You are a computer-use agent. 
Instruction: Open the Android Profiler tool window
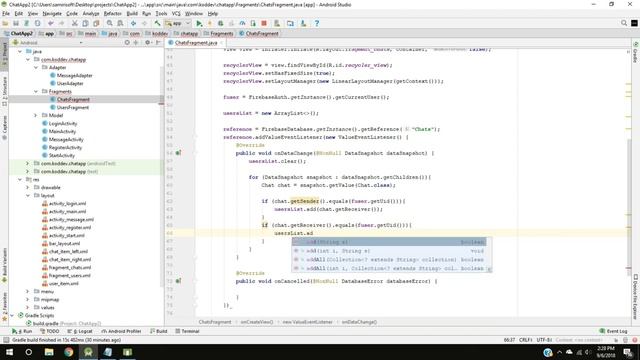(x=121, y=331)
